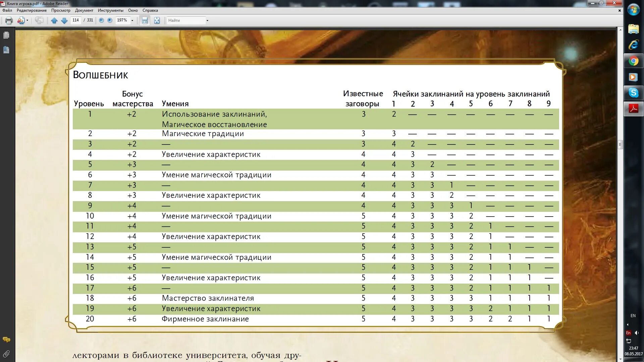Toggle fit one full page view
Image resolution: width=644 pixels, height=362 pixels.
pyautogui.click(x=157, y=20)
